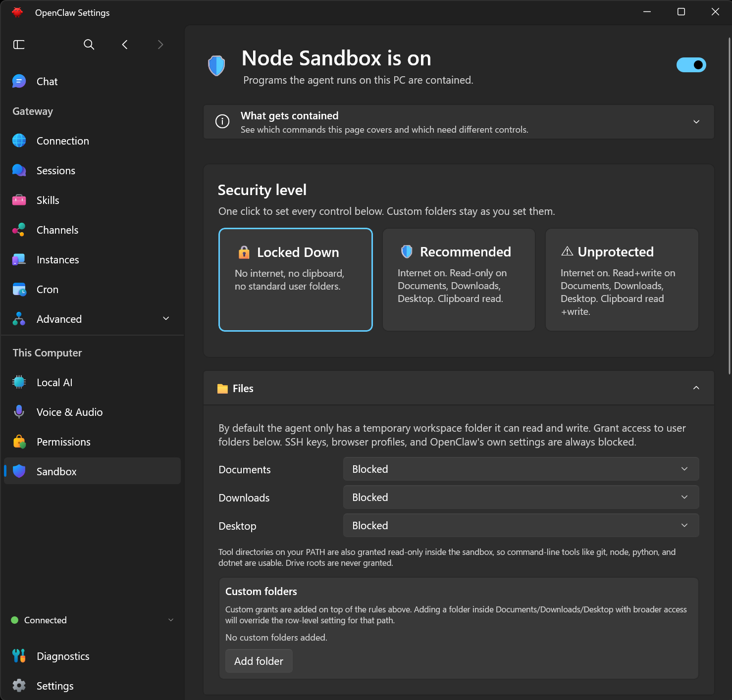Click the Permissions lock icon

[19, 442]
